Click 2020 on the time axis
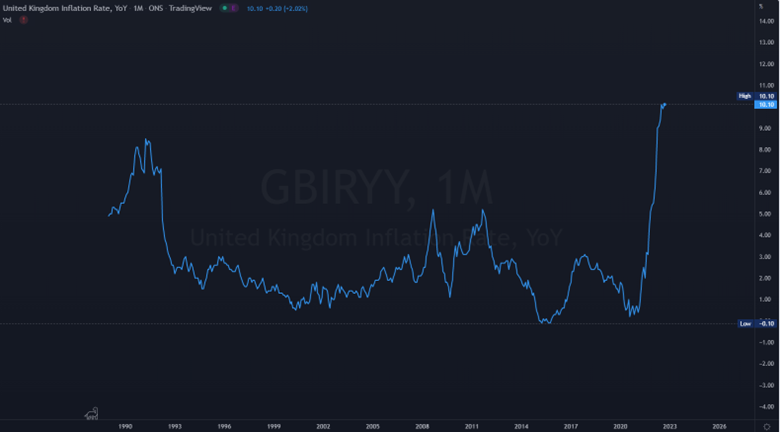Screen dimensions: 780x432 coord(620,427)
